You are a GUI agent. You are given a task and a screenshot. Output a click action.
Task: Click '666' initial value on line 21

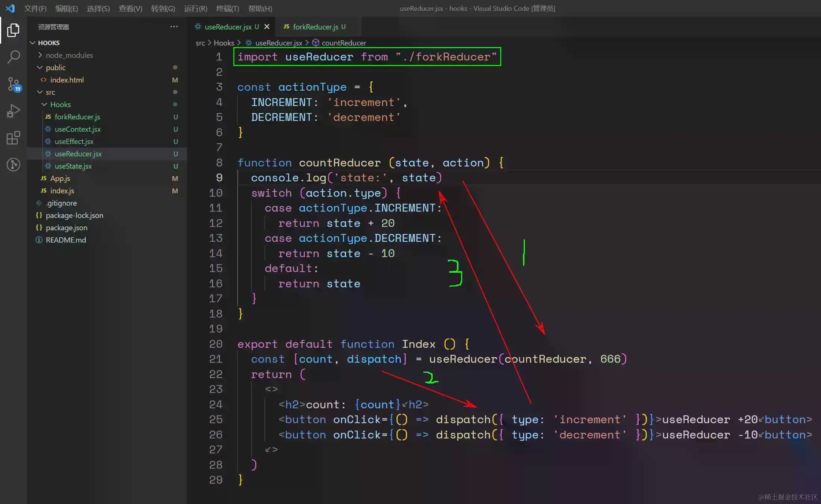click(x=610, y=359)
